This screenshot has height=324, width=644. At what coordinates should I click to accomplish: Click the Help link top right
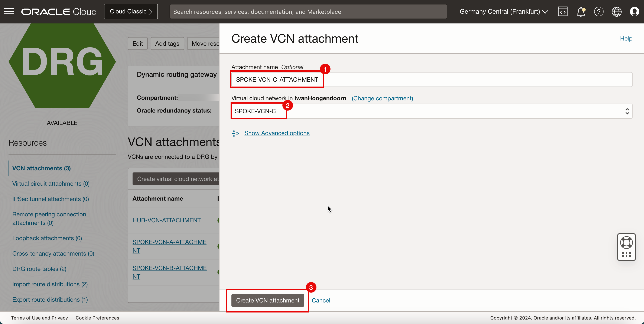pos(626,38)
